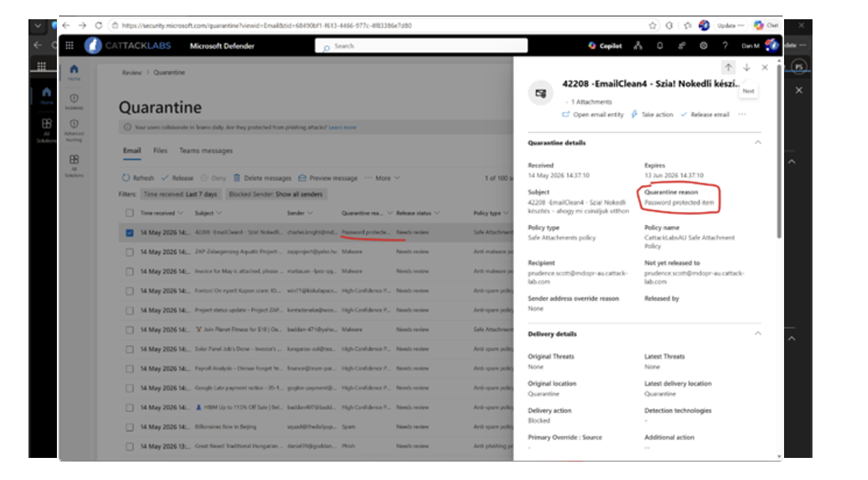Screen dimensions: 868x480
Task: Check the Invoice for May row checkbox
Action: point(129,271)
